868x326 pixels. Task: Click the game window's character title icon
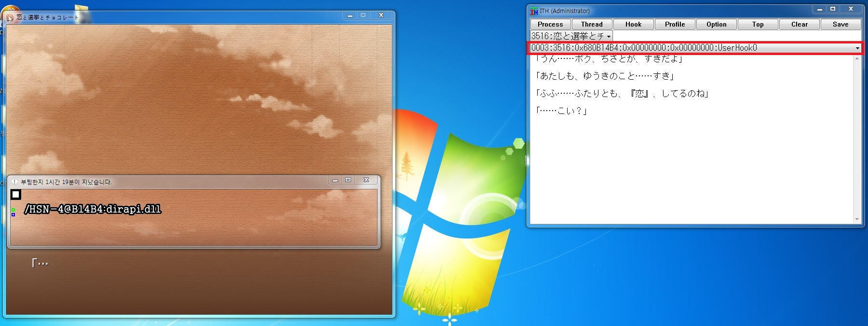[x=10, y=17]
